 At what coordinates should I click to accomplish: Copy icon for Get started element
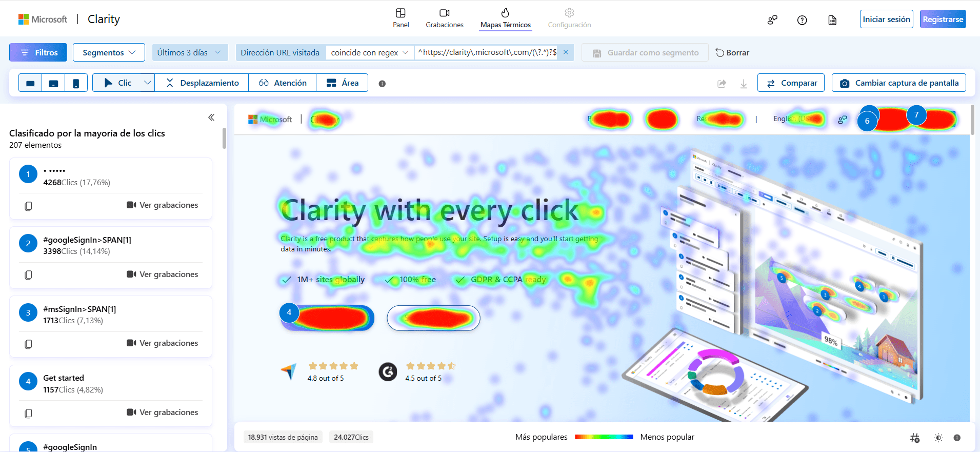tap(28, 413)
